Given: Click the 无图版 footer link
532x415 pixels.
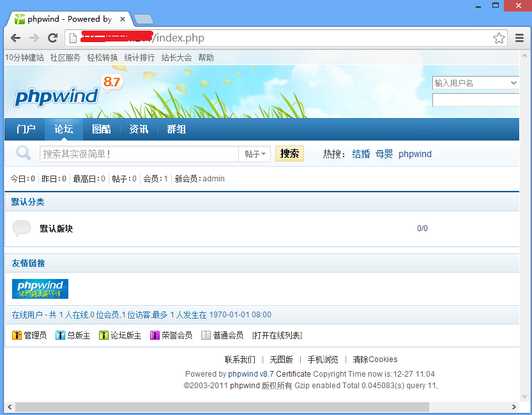Looking at the screenshot, I should (281, 359).
